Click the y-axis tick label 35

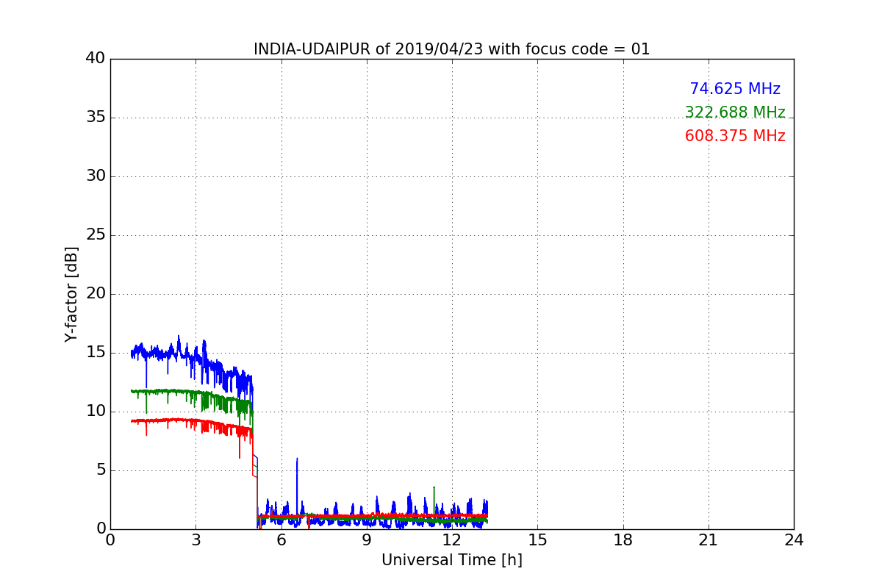95,118
